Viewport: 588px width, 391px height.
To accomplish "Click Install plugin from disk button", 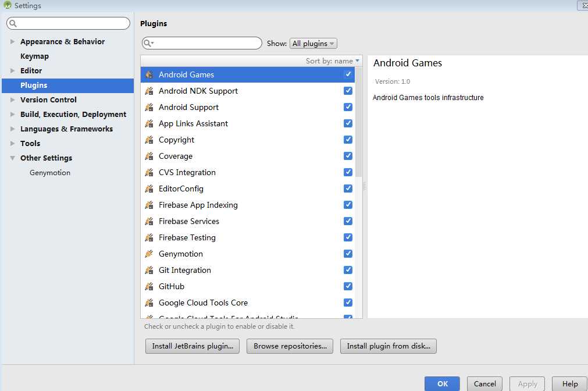I will point(388,346).
